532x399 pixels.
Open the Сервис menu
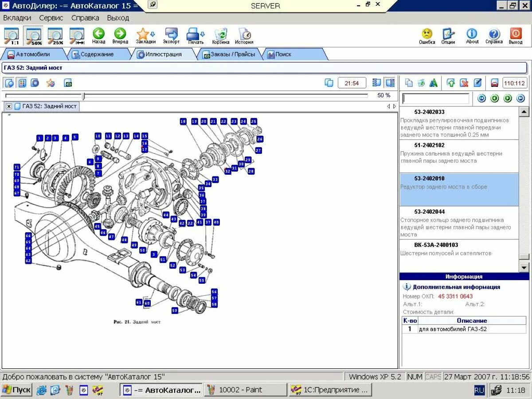click(x=51, y=18)
